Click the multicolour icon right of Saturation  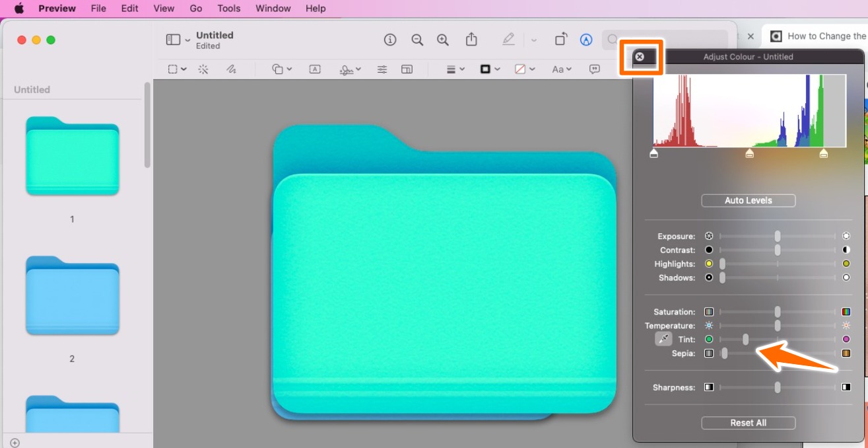(x=846, y=312)
